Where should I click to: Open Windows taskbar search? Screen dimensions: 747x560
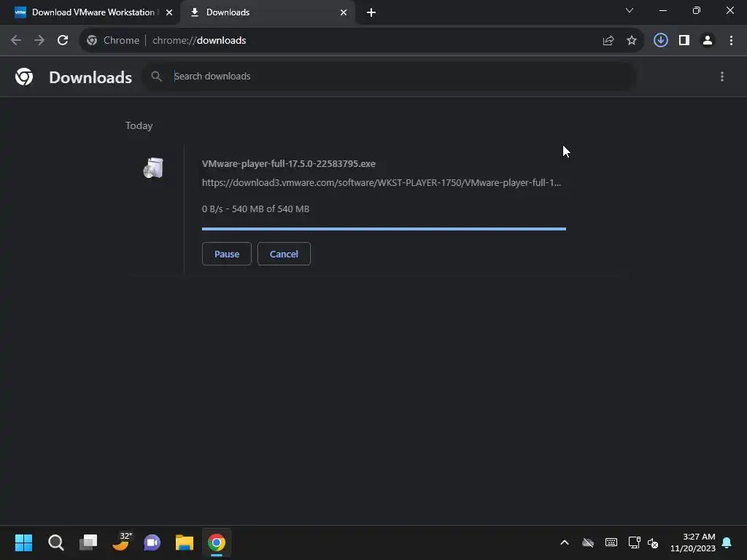point(55,542)
